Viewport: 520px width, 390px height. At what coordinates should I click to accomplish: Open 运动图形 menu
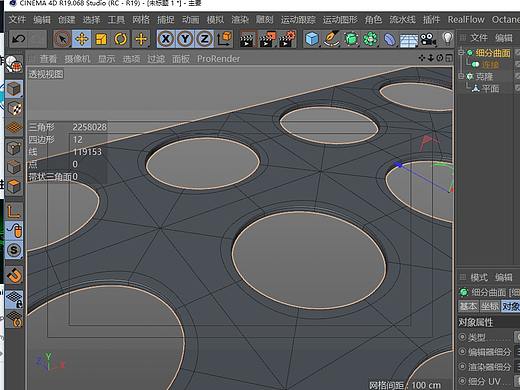click(340, 20)
